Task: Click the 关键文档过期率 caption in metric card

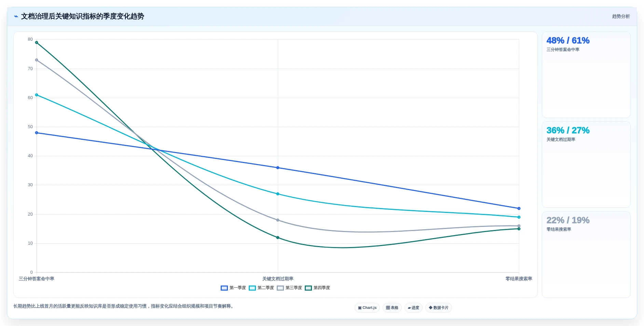Action: (561, 139)
